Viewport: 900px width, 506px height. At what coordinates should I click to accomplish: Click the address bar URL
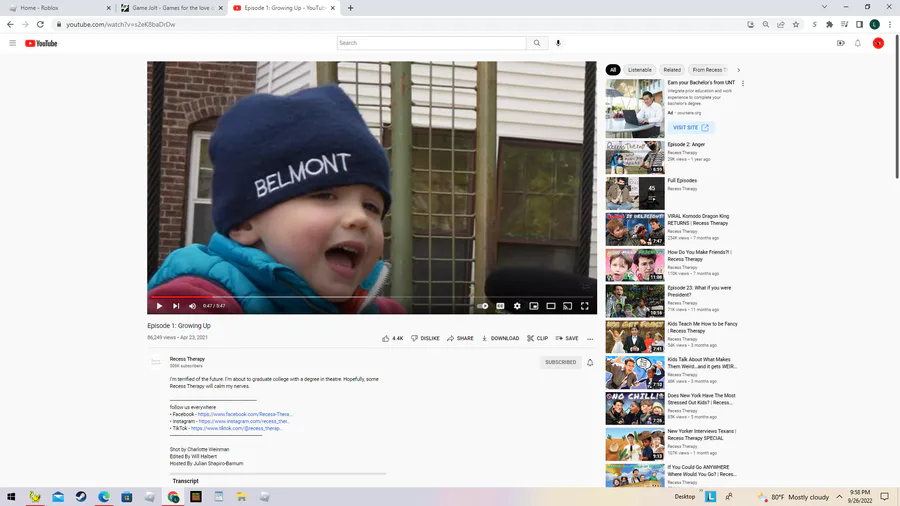[121, 25]
